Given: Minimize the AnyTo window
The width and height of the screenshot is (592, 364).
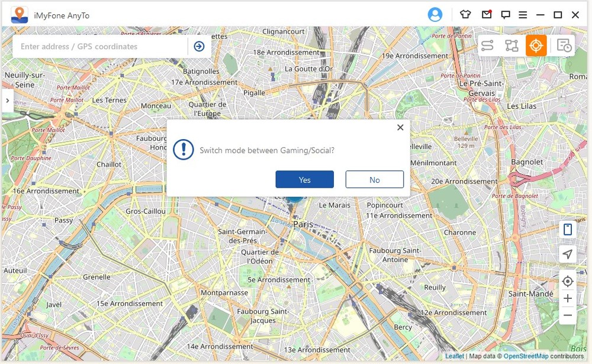Looking at the screenshot, I should 540,15.
